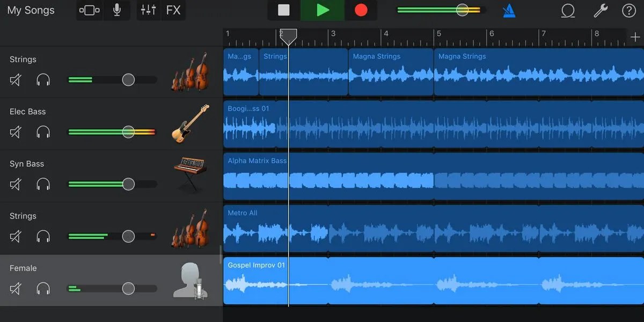The image size is (644, 322).
Task: Solo the Elec Bass track with headphones
Action: click(x=43, y=132)
